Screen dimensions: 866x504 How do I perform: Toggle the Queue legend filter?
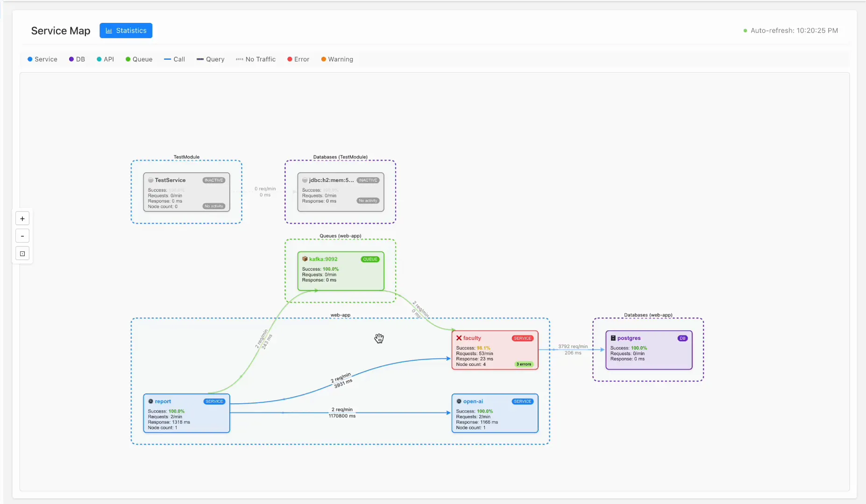click(x=139, y=59)
